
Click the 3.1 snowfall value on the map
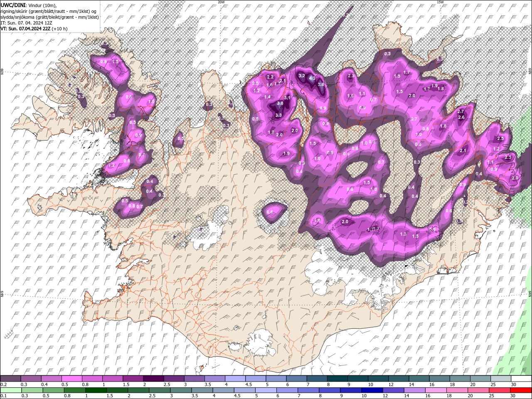click(x=287, y=98)
